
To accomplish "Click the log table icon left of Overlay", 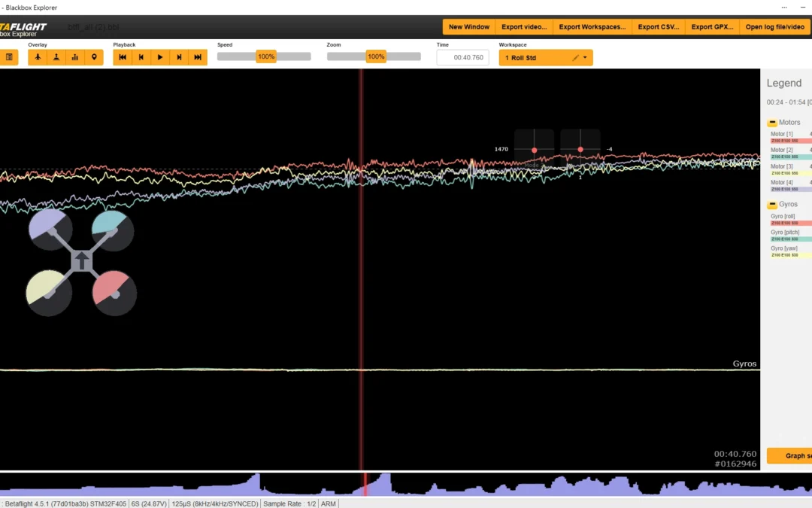I will 9,57.
